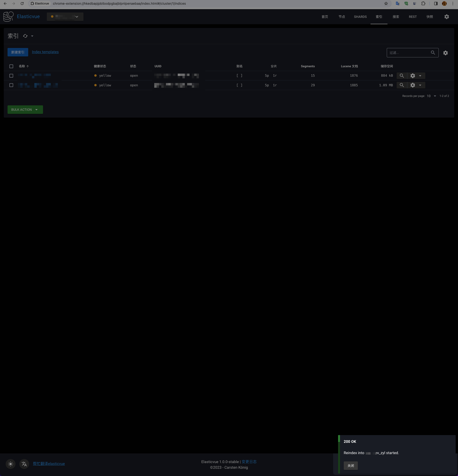Open the language translation icon
The image size is (458, 476).
(24, 464)
